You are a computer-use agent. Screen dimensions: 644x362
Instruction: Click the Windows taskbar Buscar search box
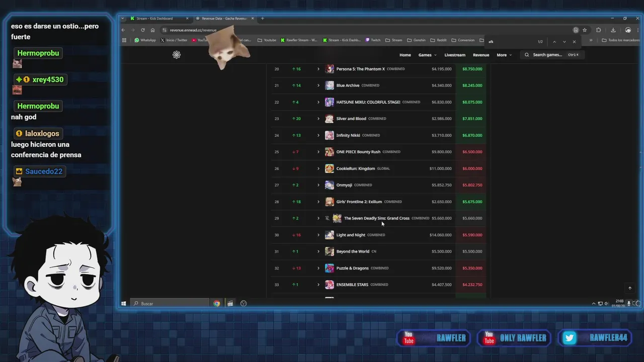[x=170, y=304]
